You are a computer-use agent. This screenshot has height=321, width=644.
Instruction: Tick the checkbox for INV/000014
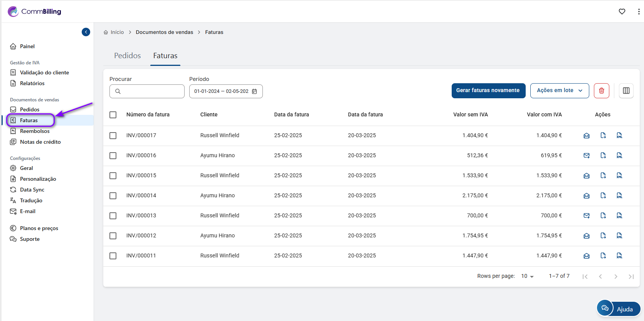pyautogui.click(x=113, y=196)
